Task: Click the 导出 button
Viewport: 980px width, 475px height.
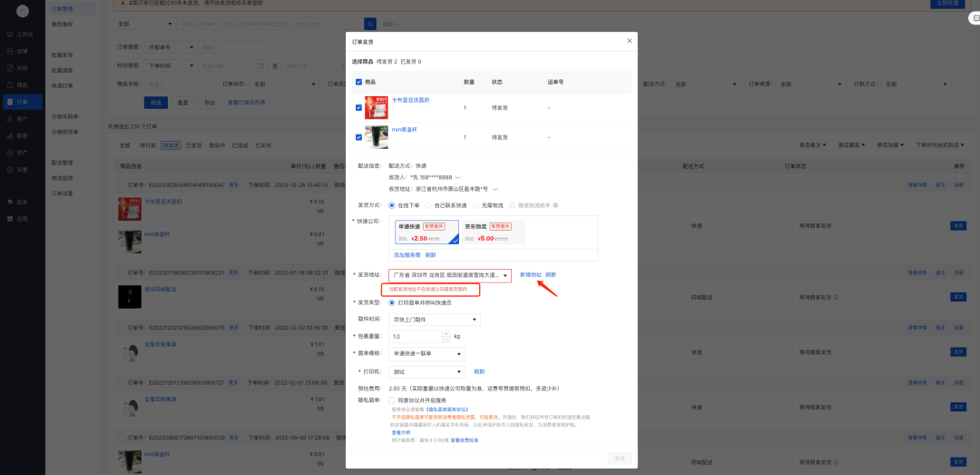Action: click(210, 103)
